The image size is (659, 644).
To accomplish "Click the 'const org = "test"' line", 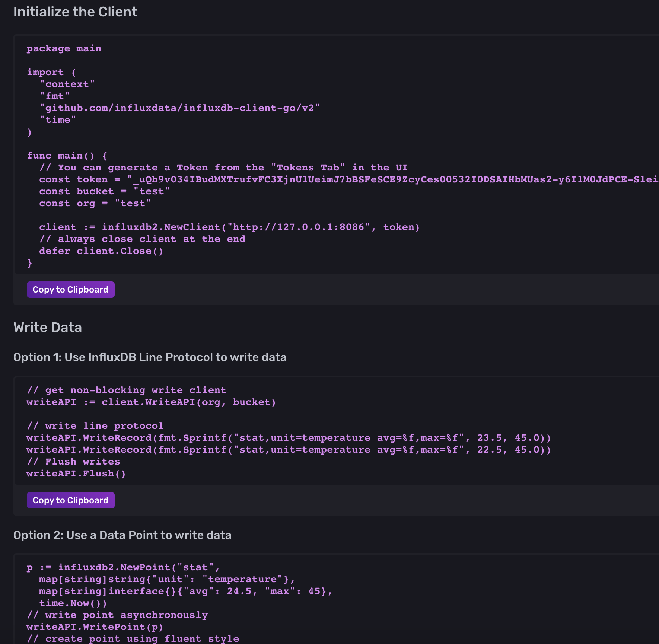I will point(95,203).
